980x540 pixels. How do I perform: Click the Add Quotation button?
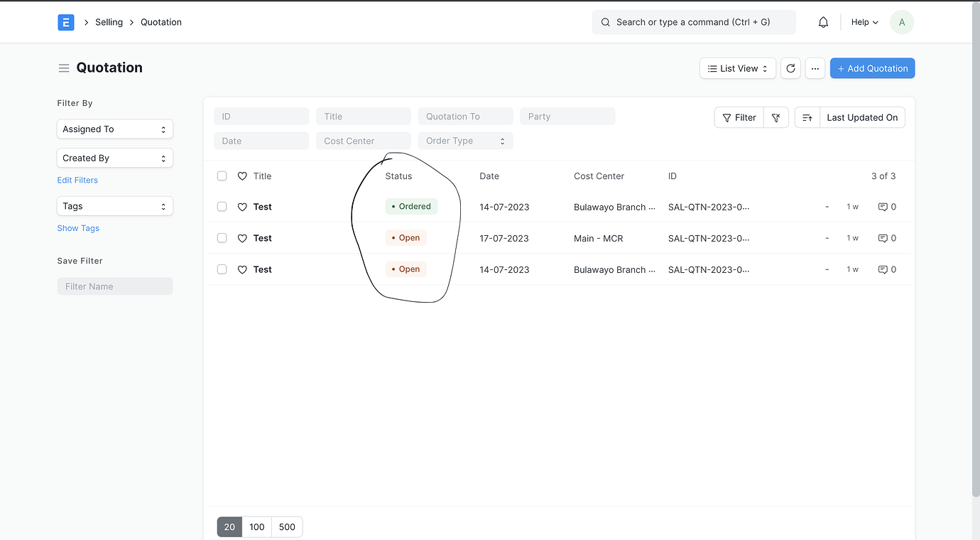872,68
